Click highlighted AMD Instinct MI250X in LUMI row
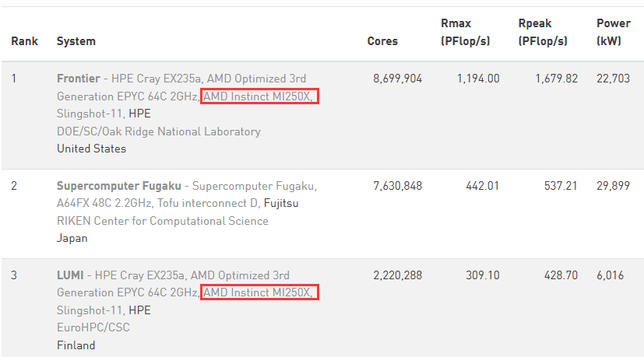 pyautogui.click(x=259, y=293)
